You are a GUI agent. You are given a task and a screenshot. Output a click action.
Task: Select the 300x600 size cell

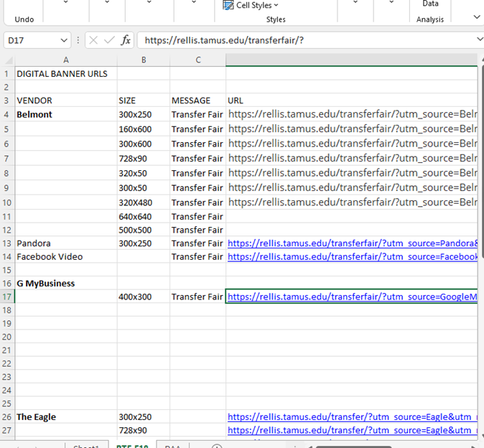click(x=144, y=144)
